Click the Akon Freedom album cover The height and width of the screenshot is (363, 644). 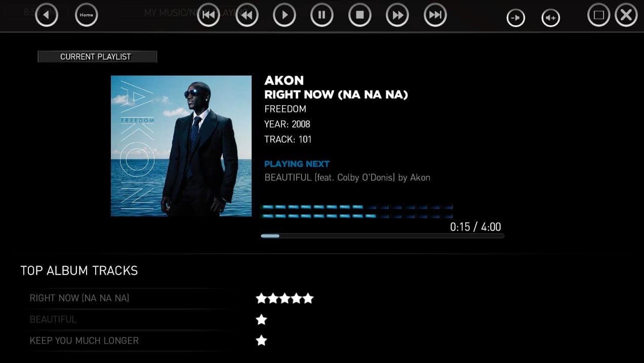(x=181, y=146)
